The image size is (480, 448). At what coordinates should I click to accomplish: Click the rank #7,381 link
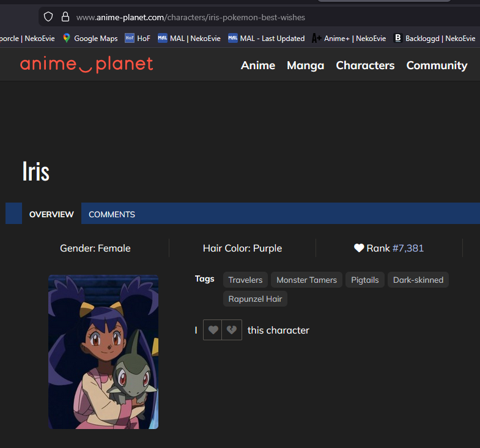click(408, 248)
